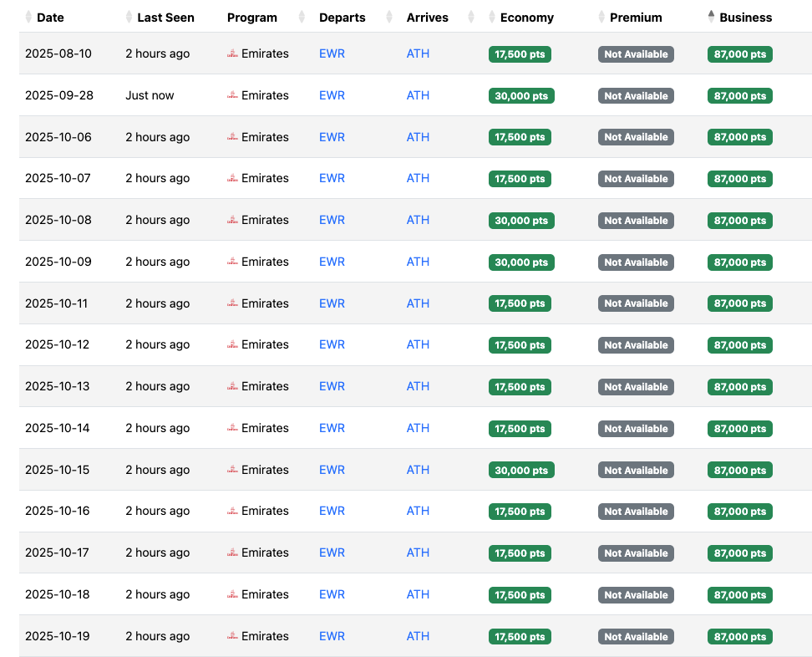This screenshot has height=657, width=812.
Task: Click Emirates logo in 2025-10-15 row
Action: (232, 470)
